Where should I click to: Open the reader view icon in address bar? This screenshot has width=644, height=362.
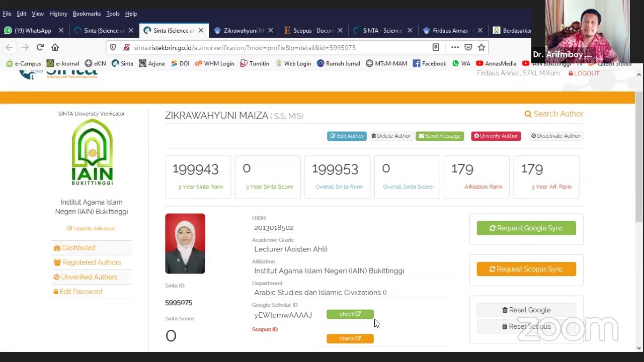[436, 47]
